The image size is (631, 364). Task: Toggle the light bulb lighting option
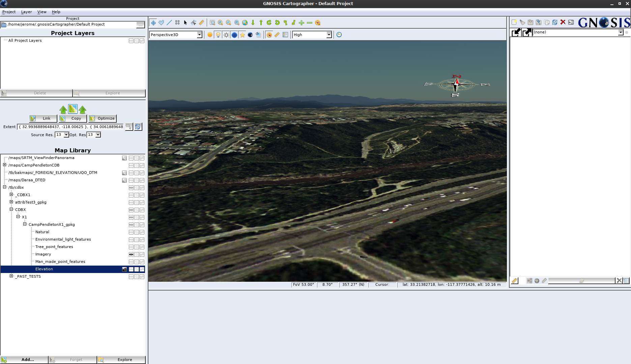coord(218,35)
